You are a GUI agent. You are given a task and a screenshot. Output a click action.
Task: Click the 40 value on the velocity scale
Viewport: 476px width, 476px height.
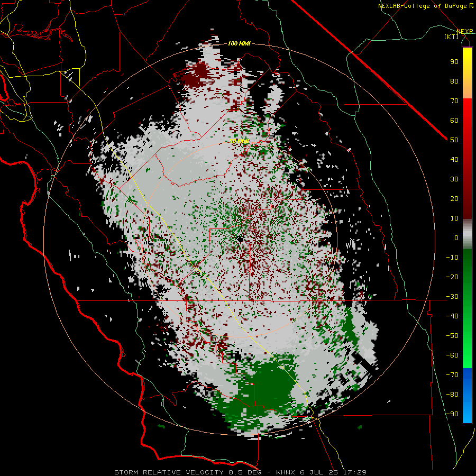(454, 160)
